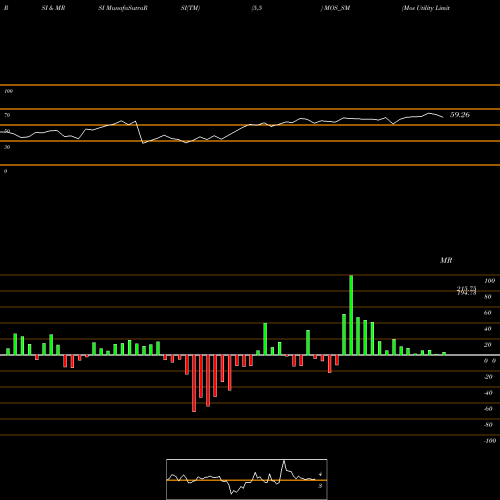Click the MR axis label -40
This screenshot has width=500, height=500.
pyautogui.click(x=488, y=393)
